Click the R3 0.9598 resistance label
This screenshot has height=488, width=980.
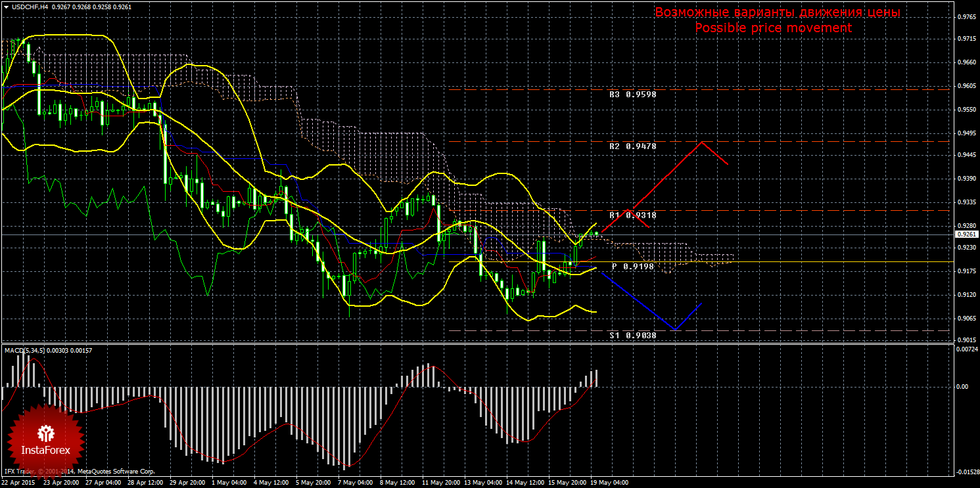[x=632, y=95]
